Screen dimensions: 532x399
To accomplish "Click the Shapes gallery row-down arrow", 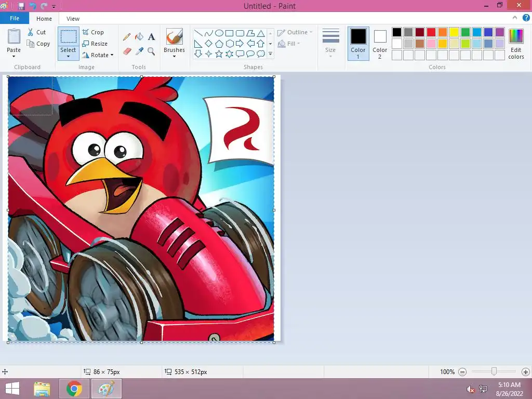I will tap(270, 44).
